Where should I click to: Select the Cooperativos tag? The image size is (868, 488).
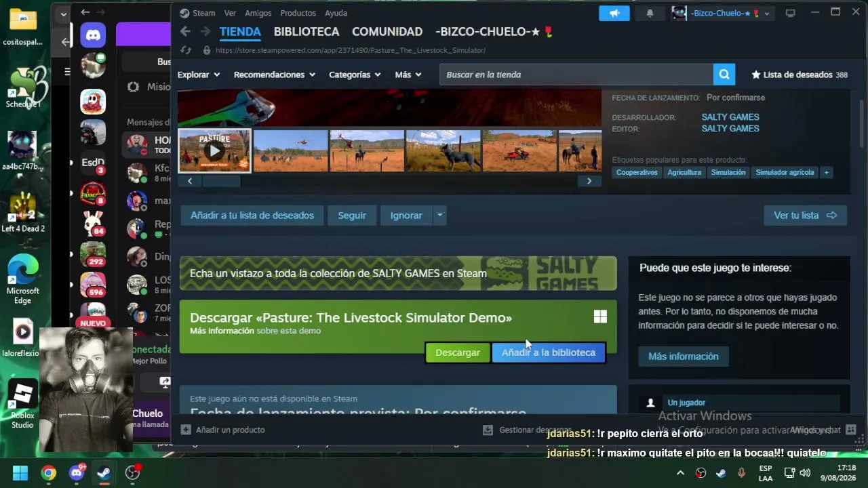[637, 173]
